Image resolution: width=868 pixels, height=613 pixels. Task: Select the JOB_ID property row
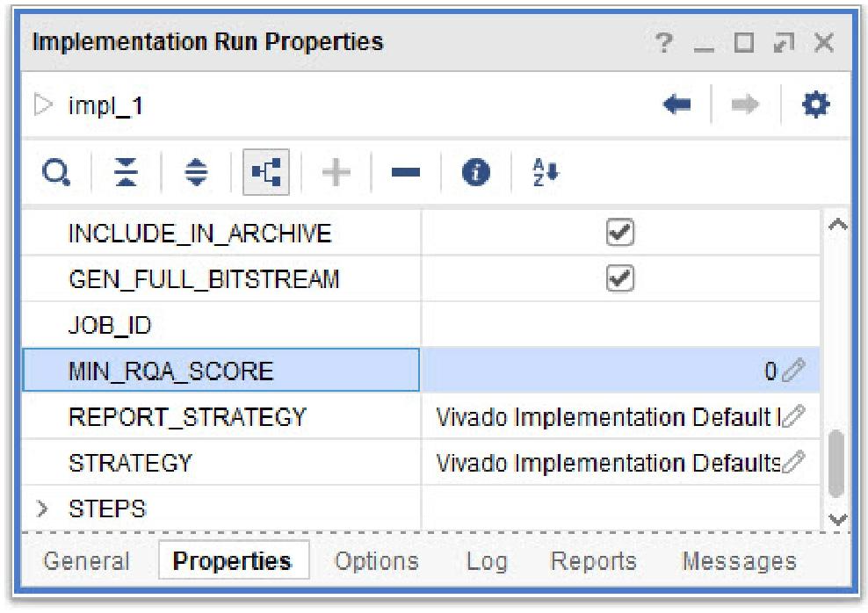click(421, 324)
